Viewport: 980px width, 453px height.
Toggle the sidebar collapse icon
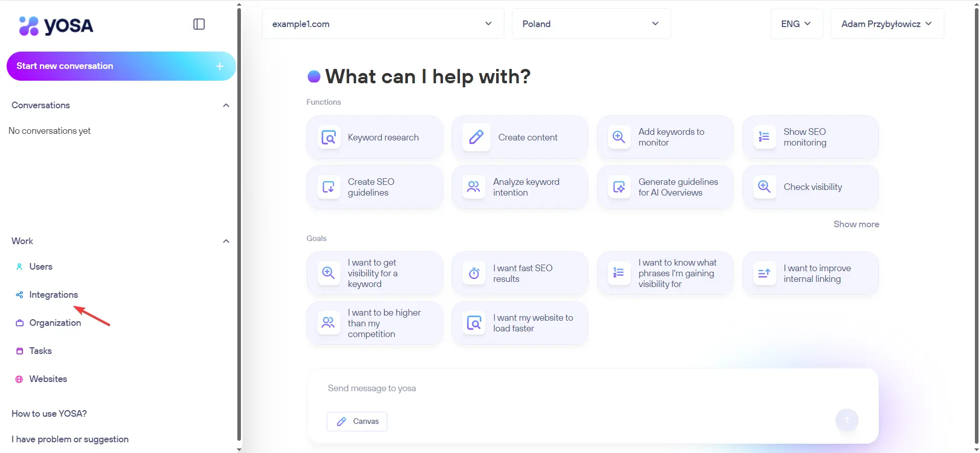coord(199,24)
